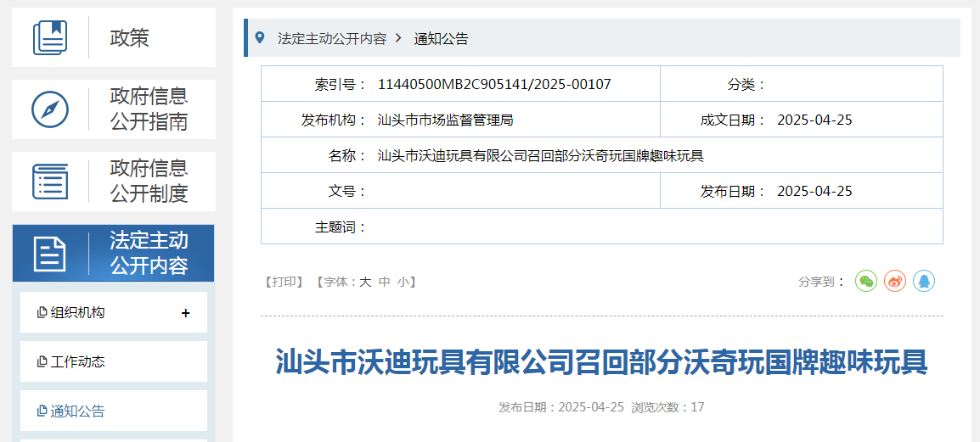Click the policy book icon
Image resolution: width=980 pixels, height=442 pixels.
pos(50,38)
